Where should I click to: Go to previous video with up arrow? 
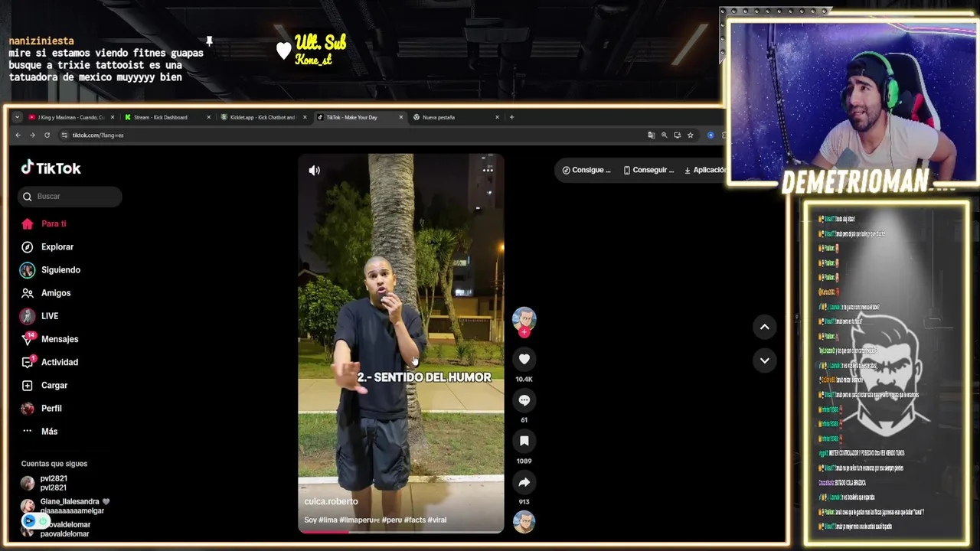tap(764, 327)
